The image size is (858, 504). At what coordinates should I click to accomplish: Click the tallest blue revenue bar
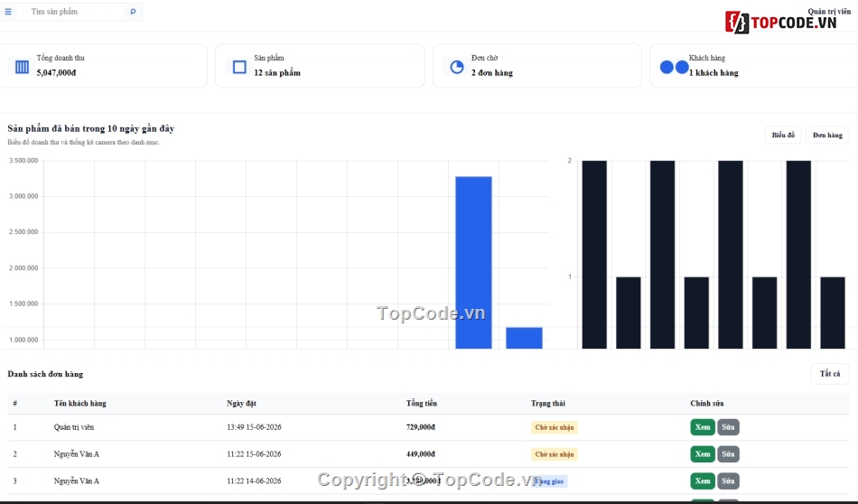[x=473, y=263]
